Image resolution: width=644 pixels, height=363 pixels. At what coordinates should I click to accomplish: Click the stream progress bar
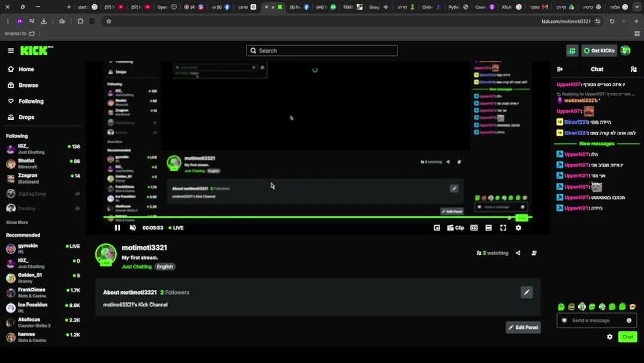point(317,217)
